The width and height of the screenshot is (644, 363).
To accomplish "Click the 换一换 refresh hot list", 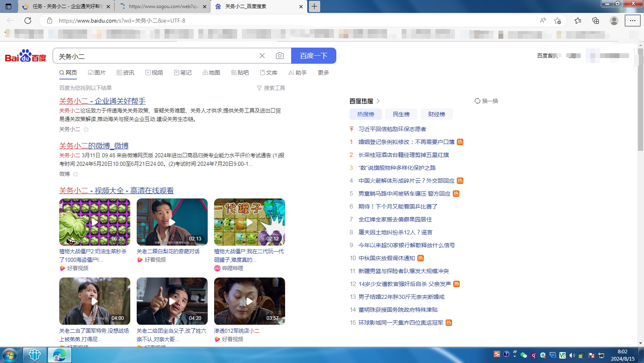I will (486, 101).
